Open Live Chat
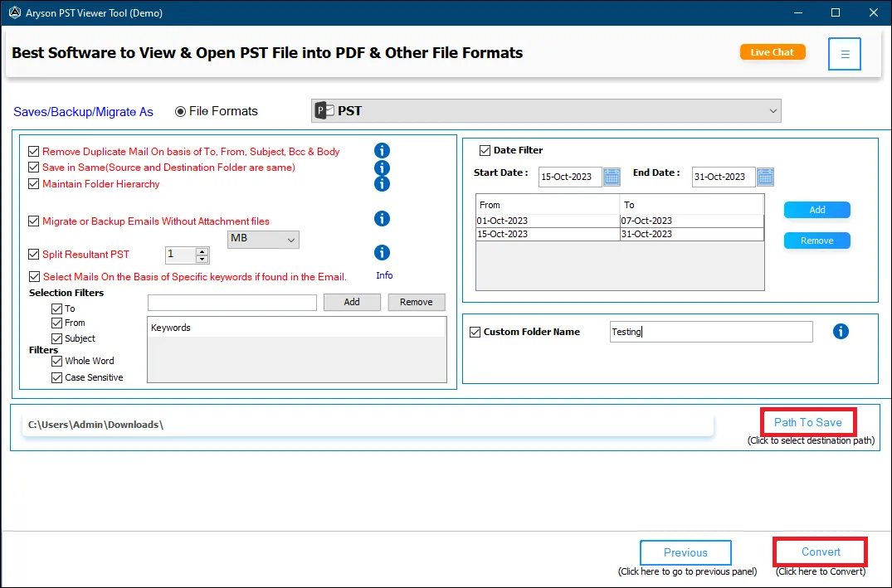892x588 pixels. (x=773, y=52)
